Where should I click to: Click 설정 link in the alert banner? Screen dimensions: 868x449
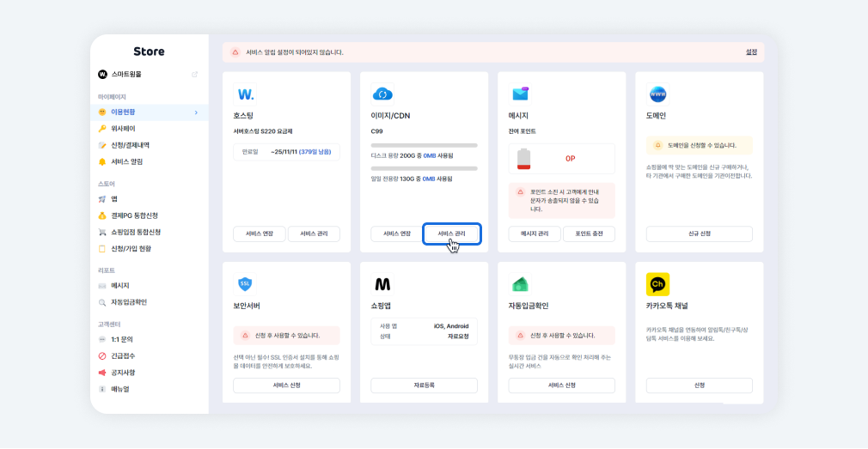pyautogui.click(x=751, y=52)
